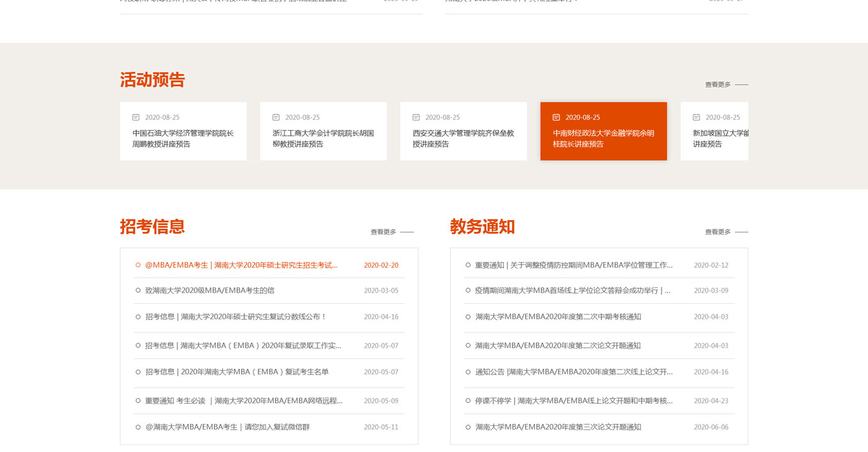Screen dimensions: 868x452
Task: Select highlighted 中南财经政法大学金融学院 lecture card
Action: point(603,138)
